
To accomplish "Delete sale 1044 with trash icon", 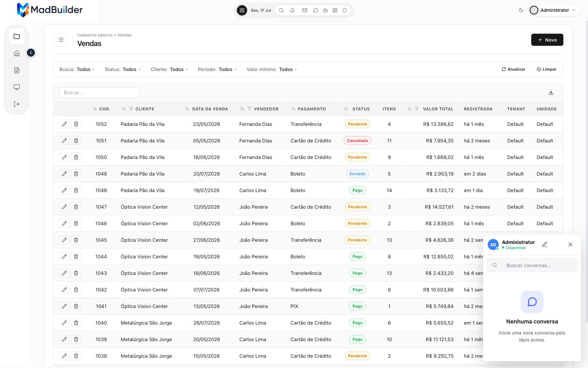I will pyautogui.click(x=76, y=256).
